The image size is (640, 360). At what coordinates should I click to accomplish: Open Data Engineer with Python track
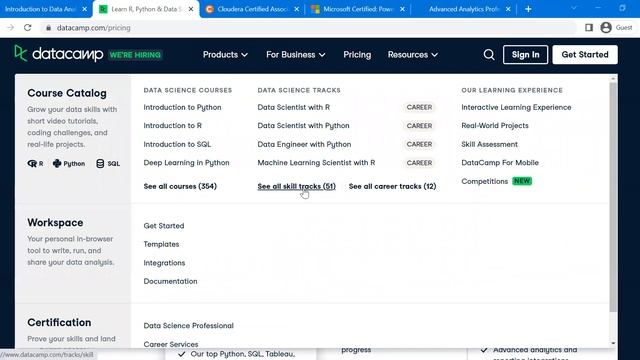click(x=304, y=144)
